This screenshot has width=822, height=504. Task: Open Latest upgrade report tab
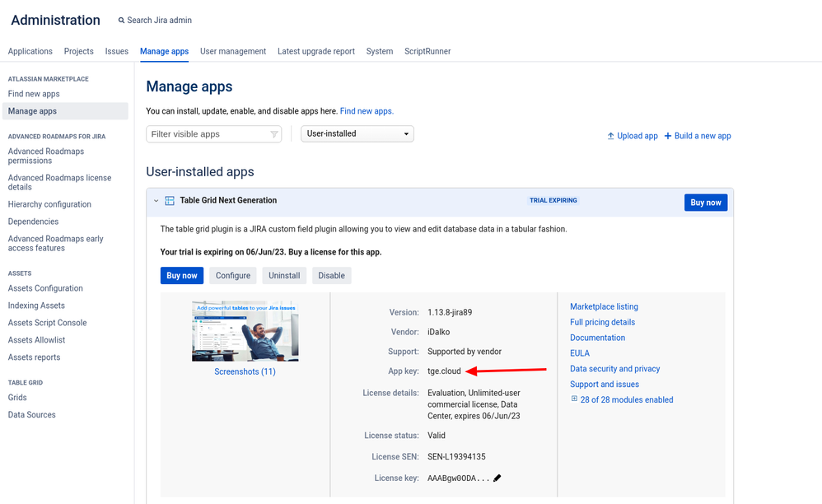[x=316, y=51]
